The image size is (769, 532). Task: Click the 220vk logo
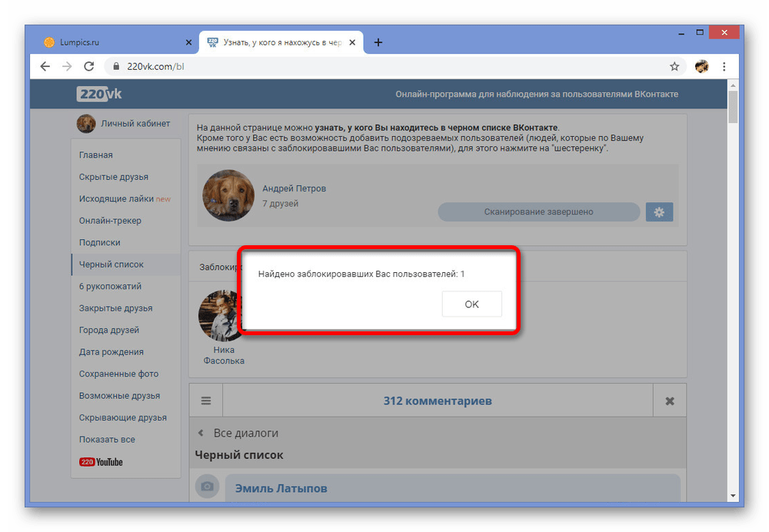coord(99,94)
